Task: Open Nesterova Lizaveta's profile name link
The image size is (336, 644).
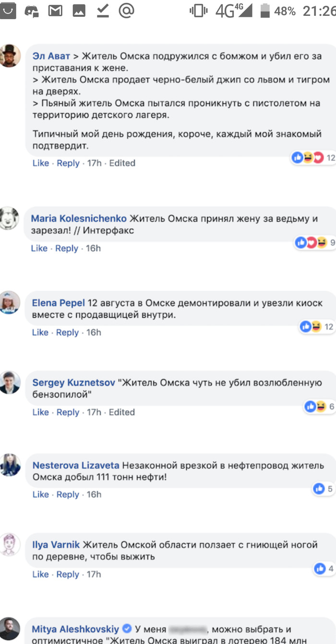Action: click(76, 465)
